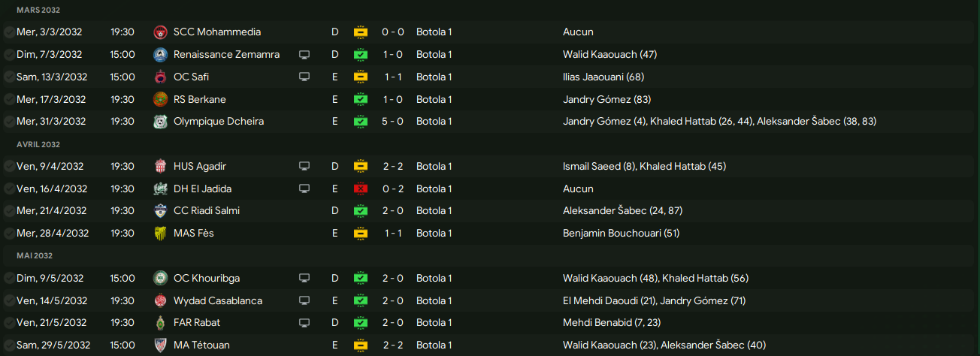Click the MAS Fès club logo
Viewport: 980px width, 356px height.
tap(159, 234)
